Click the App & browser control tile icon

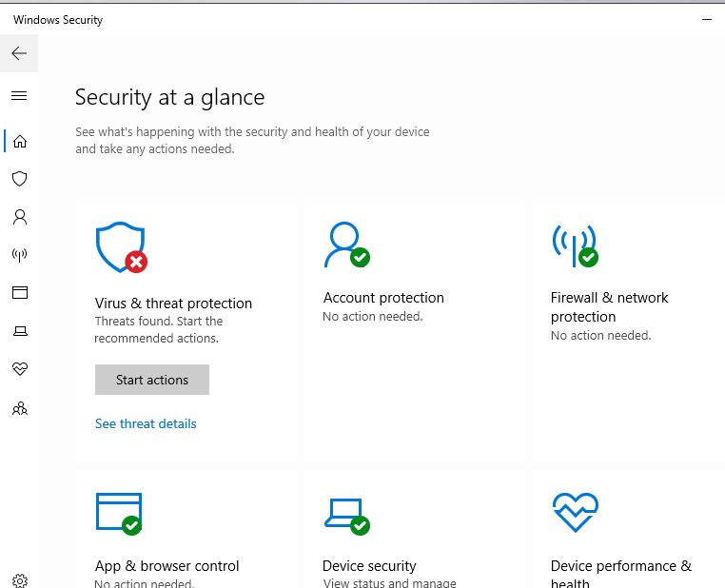119,514
